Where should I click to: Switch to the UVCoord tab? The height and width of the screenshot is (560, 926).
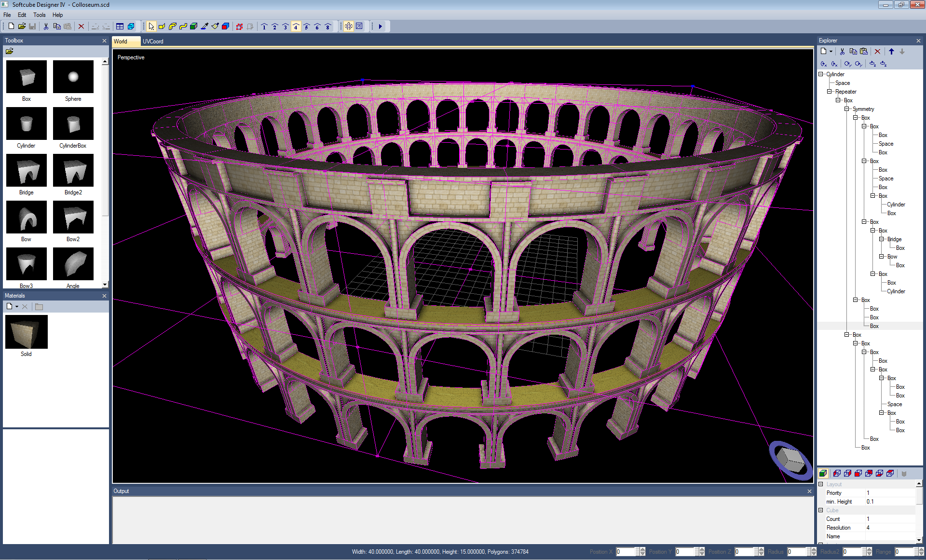click(x=153, y=41)
